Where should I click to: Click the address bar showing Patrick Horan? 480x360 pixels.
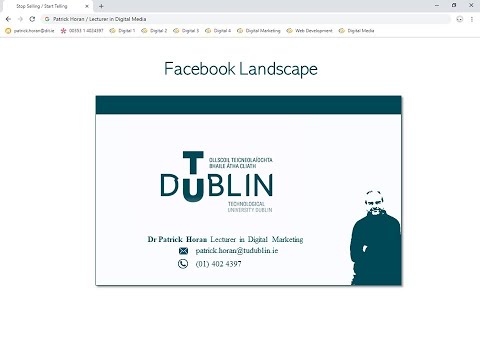[247, 19]
